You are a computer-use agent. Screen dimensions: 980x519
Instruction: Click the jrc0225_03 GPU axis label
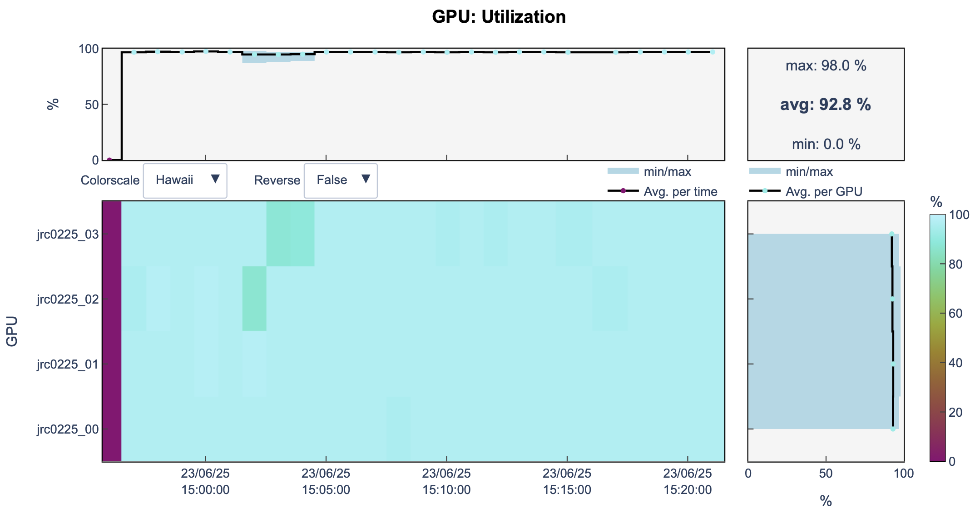(x=68, y=235)
